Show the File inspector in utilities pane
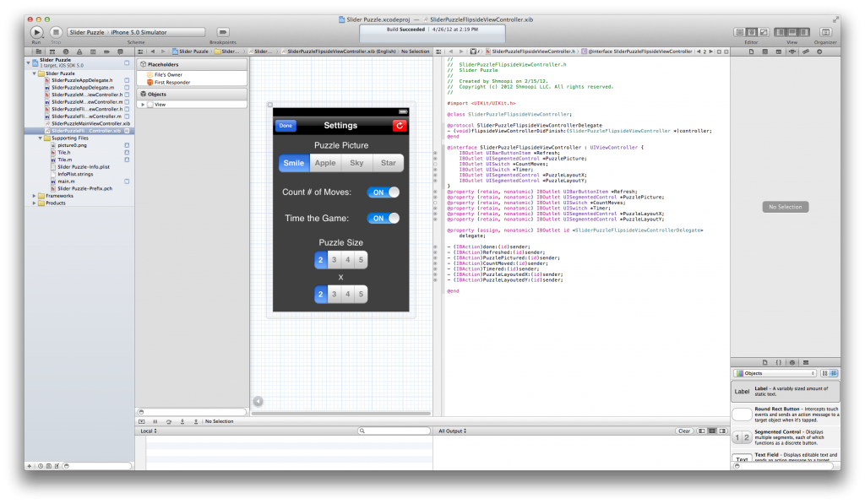Viewport: 865px width, 504px height. click(x=751, y=51)
